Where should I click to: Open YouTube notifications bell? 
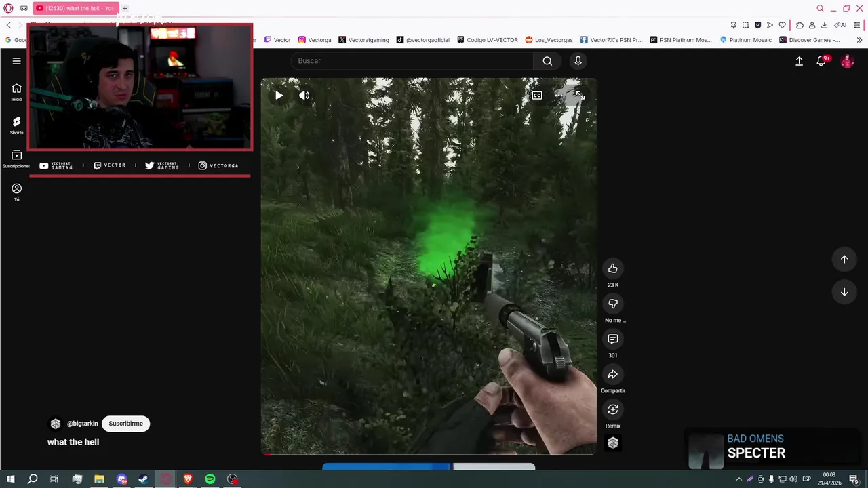point(822,61)
